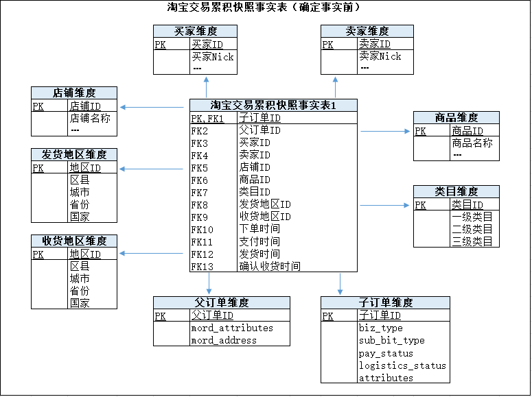Select the 子订单维度 table header
532x397 pixels.
(x=385, y=303)
